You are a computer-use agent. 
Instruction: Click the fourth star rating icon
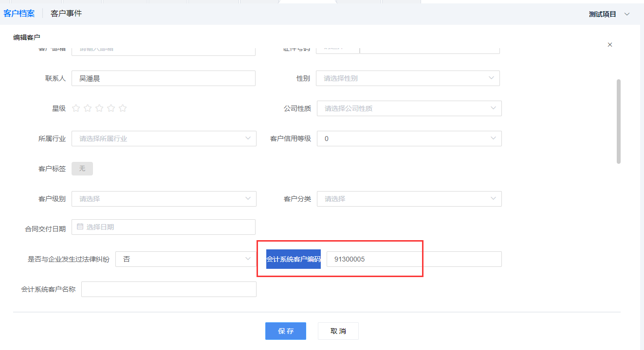111,108
